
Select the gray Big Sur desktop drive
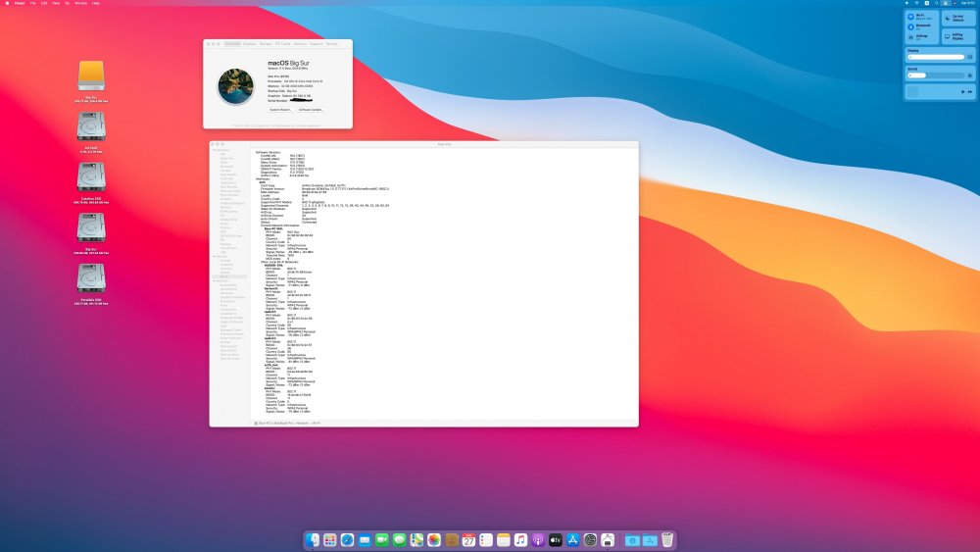91,227
